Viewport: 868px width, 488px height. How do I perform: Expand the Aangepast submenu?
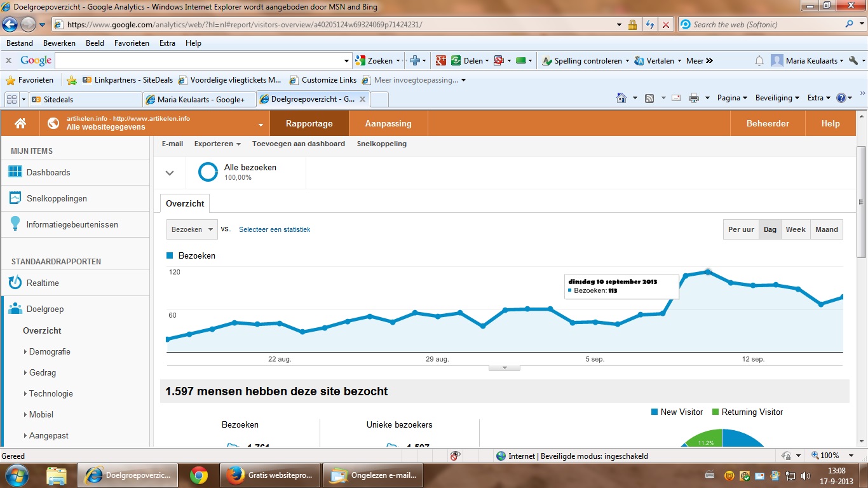pyautogui.click(x=46, y=435)
